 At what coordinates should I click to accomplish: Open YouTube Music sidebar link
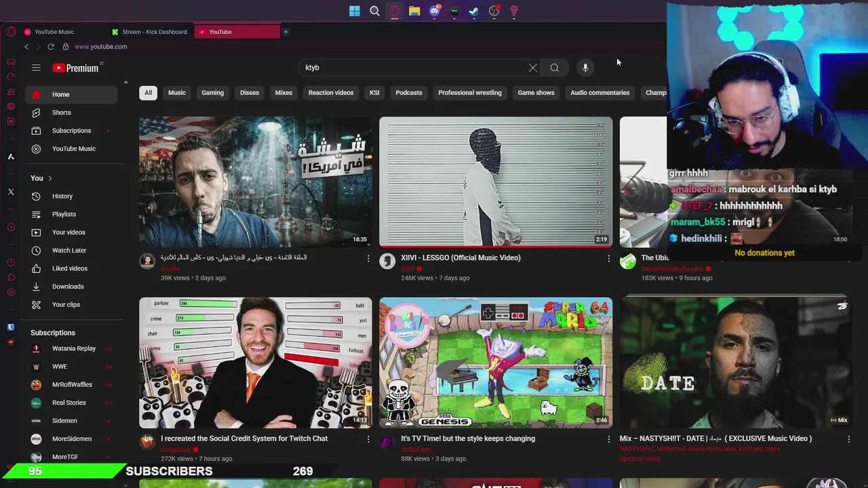click(71, 149)
